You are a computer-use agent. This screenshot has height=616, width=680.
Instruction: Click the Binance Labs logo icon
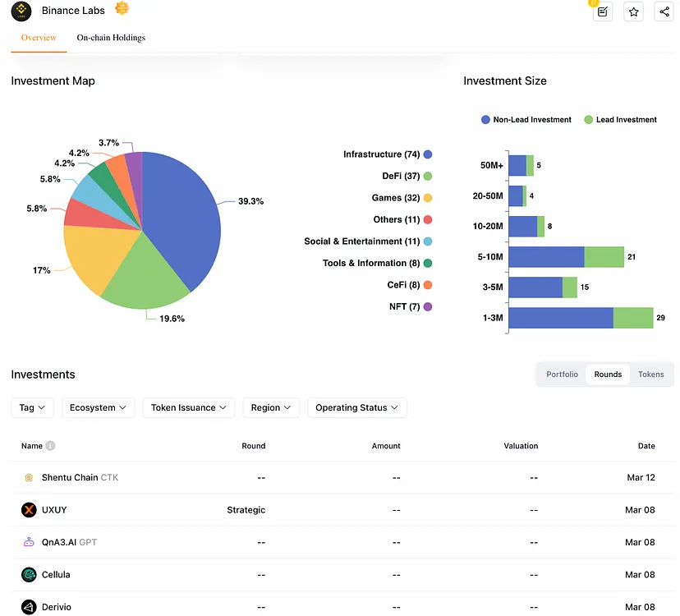[21, 11]
